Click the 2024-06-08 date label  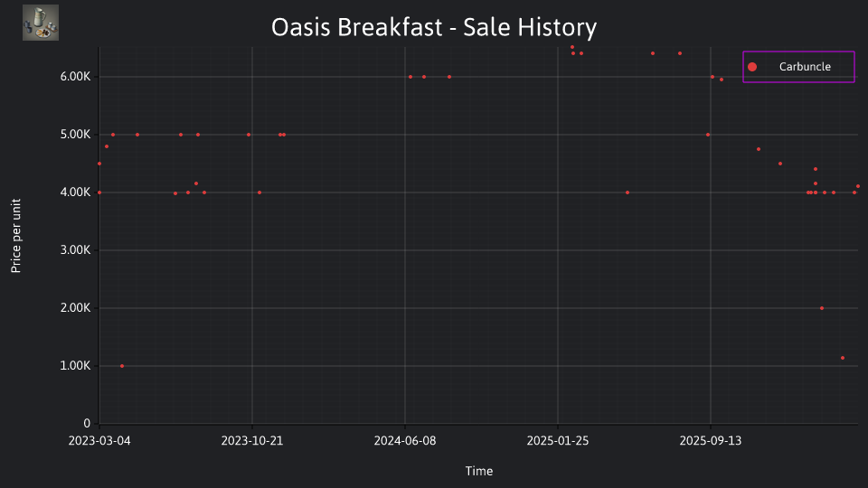pyautogui.click(x=405, y=441)
